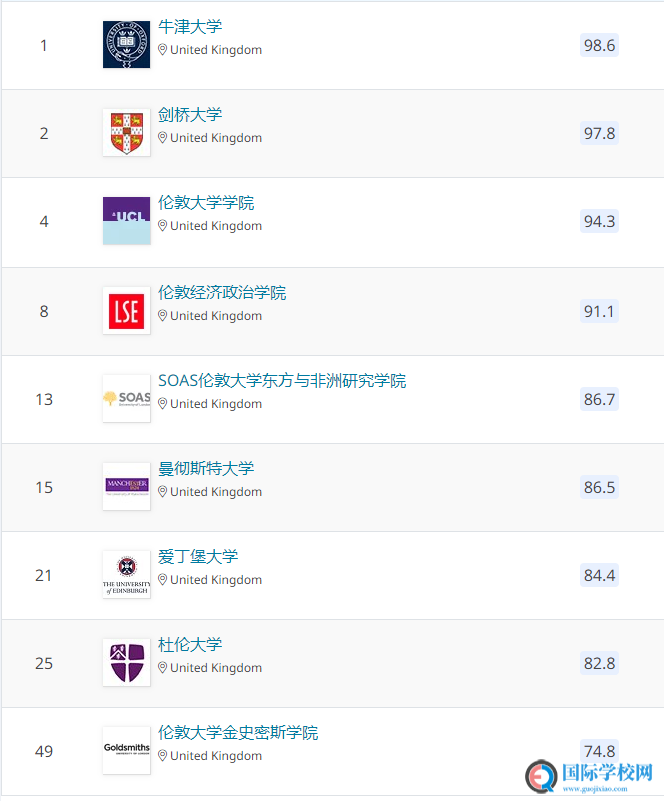Click rank number 15 for 曼彻斯特大学

[44, 487]
